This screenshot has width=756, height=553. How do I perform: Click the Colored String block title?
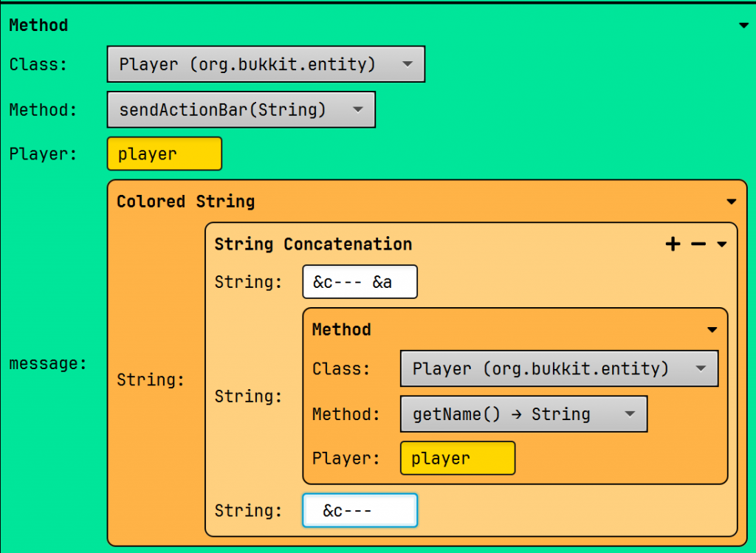coord(185,202)
